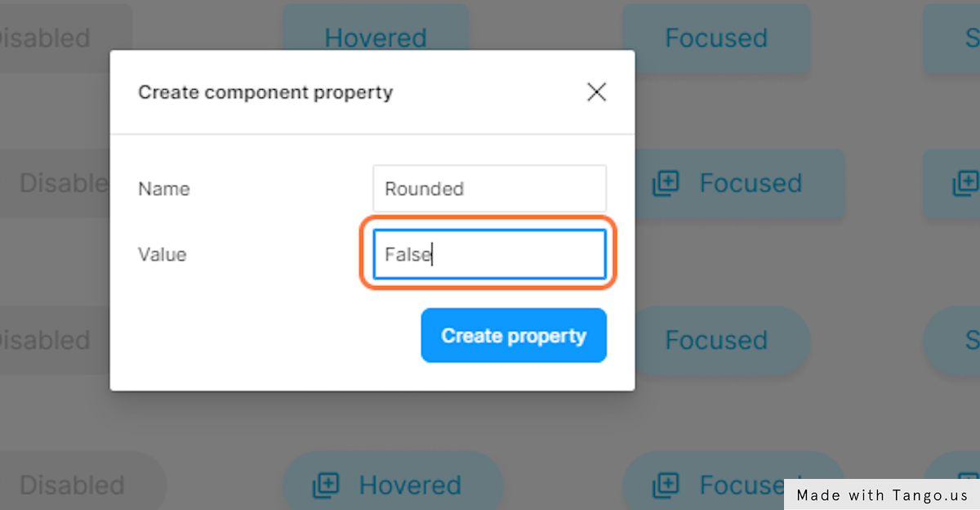Click the Name field containing Rounded
The width and height of the screenshot is (980, 510).
[x=489, y=189]
